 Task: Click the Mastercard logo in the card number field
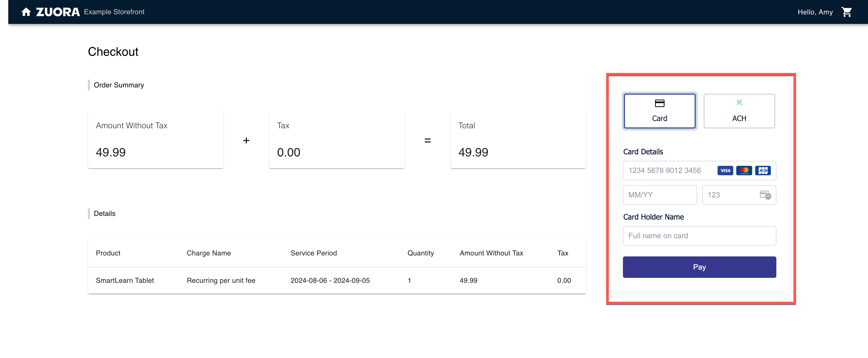coord(744,171)
